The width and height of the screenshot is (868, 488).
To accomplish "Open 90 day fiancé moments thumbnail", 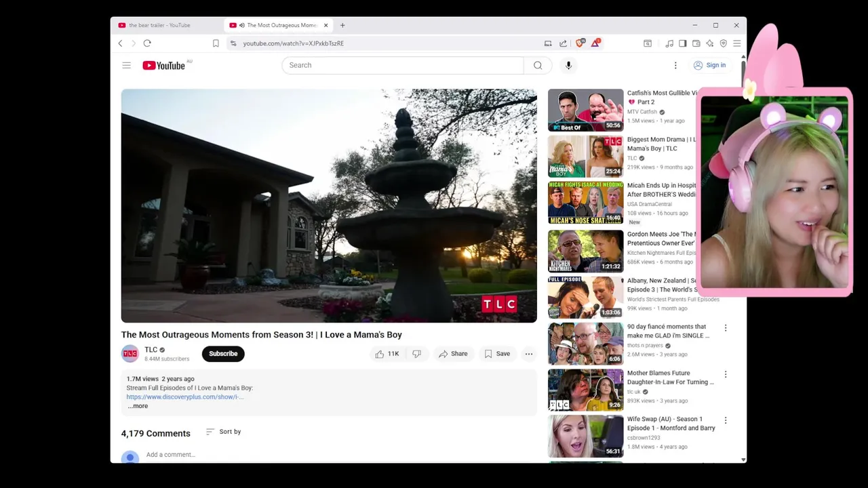I will (x=585, y=343).
